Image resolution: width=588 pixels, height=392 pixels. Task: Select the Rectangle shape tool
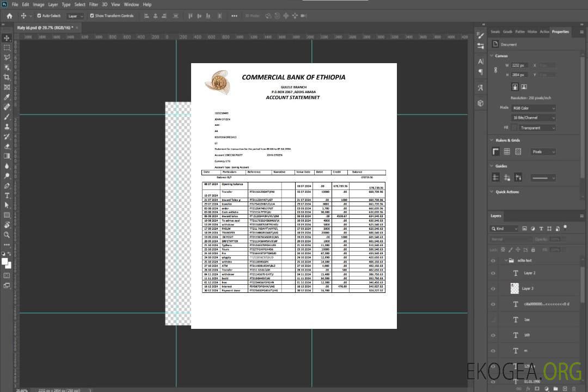[7, 215]
